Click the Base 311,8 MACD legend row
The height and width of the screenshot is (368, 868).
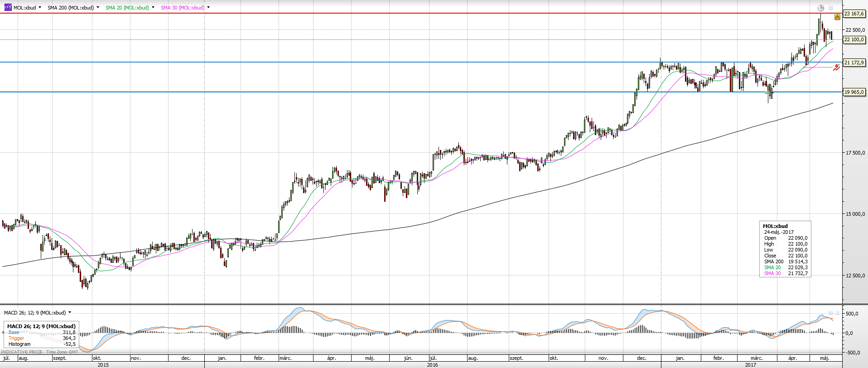click(42, 332)
